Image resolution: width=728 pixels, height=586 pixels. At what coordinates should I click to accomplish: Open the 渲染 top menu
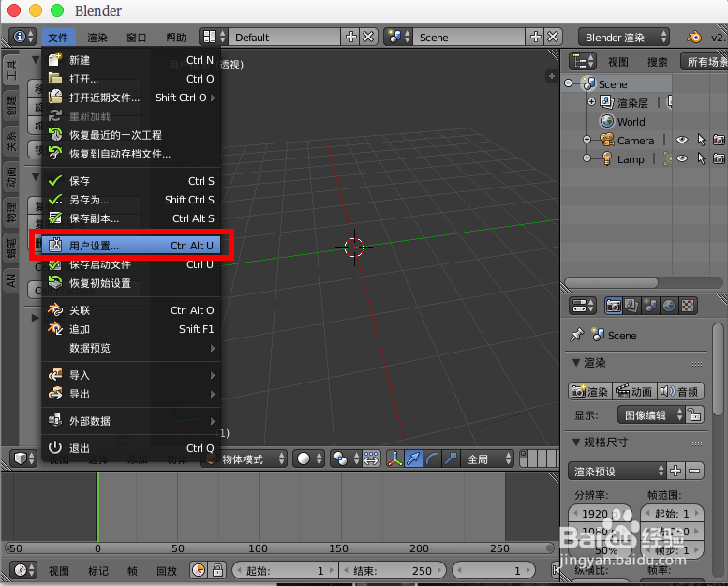pos(97,38)
